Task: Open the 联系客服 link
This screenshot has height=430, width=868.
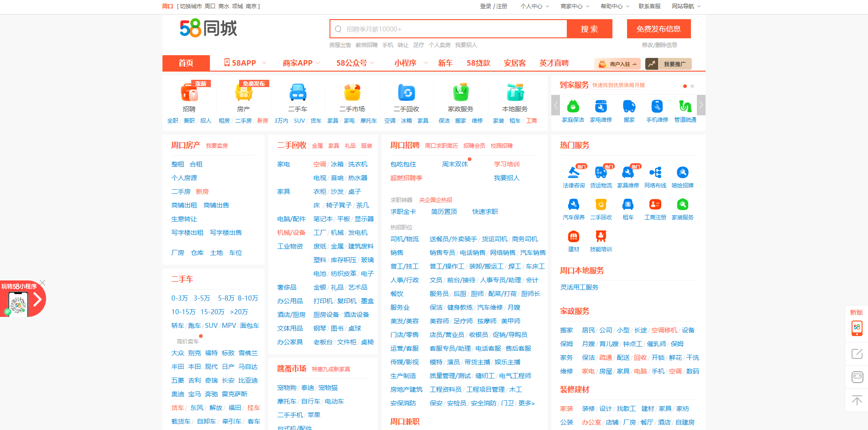Action: pos(649,6)
